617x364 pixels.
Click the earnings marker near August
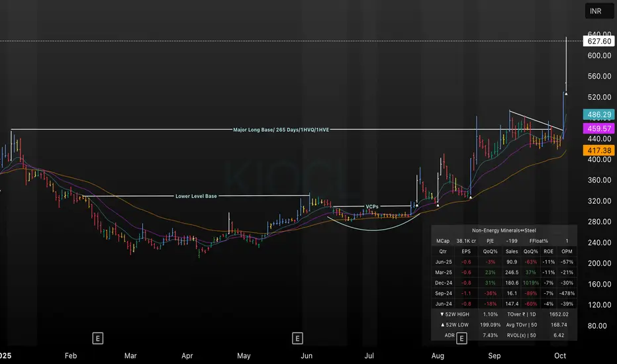(461, 339)
